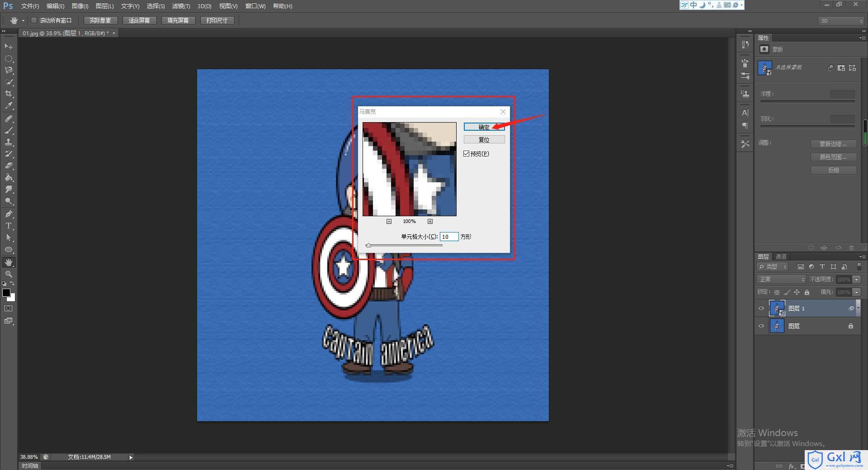Open the blend mode 正常 dropdown
Screen dimensions: 868x470
tap(782, 280)
